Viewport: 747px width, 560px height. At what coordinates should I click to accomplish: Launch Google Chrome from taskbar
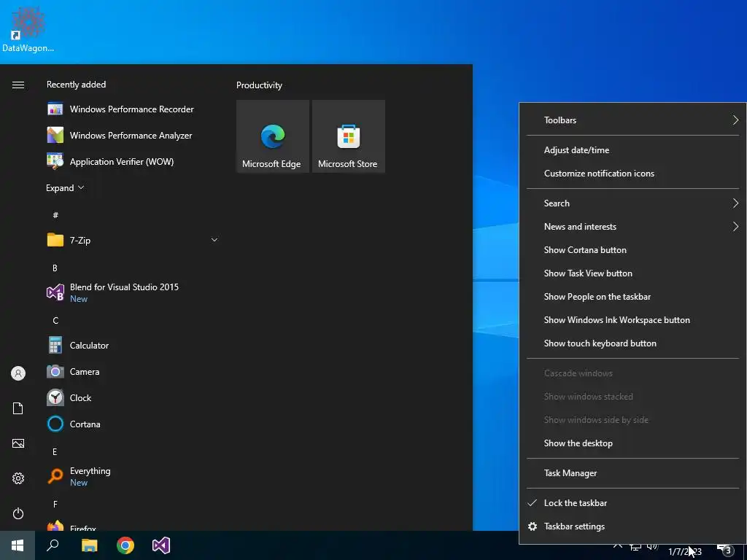(x=125, y=545)
